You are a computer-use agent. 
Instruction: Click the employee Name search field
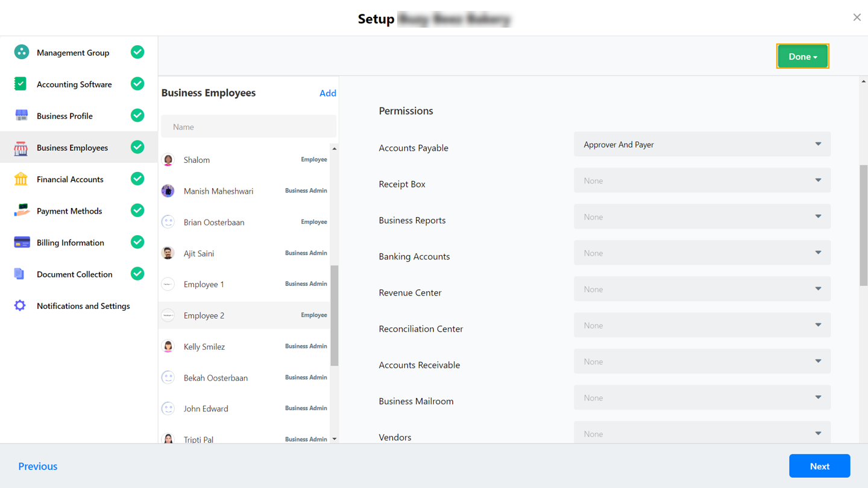click(248, 126)
